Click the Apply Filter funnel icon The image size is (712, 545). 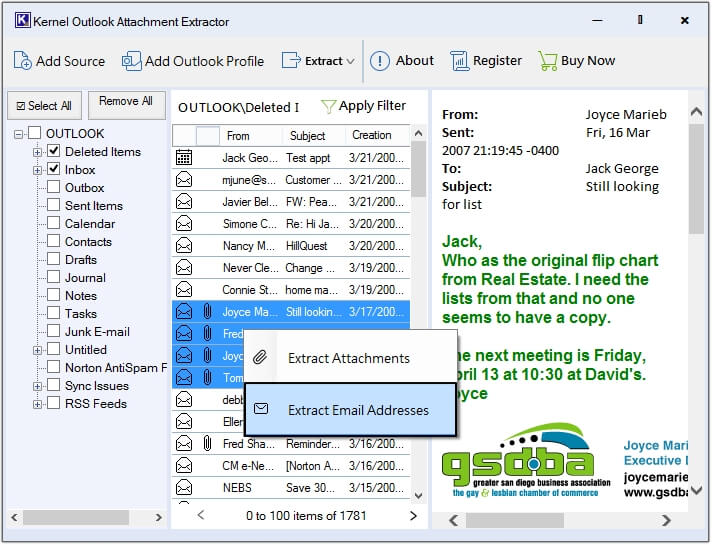click(x=328, y=106)
